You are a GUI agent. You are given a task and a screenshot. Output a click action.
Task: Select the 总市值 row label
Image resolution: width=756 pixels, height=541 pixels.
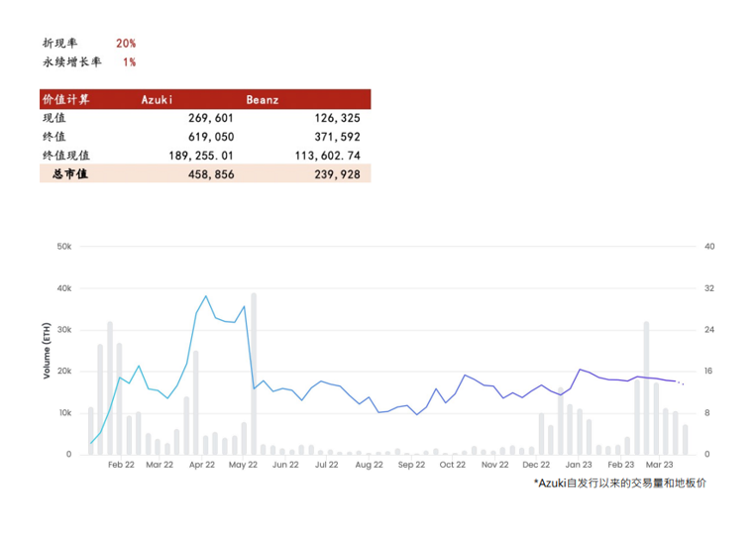tap(70, 173)
